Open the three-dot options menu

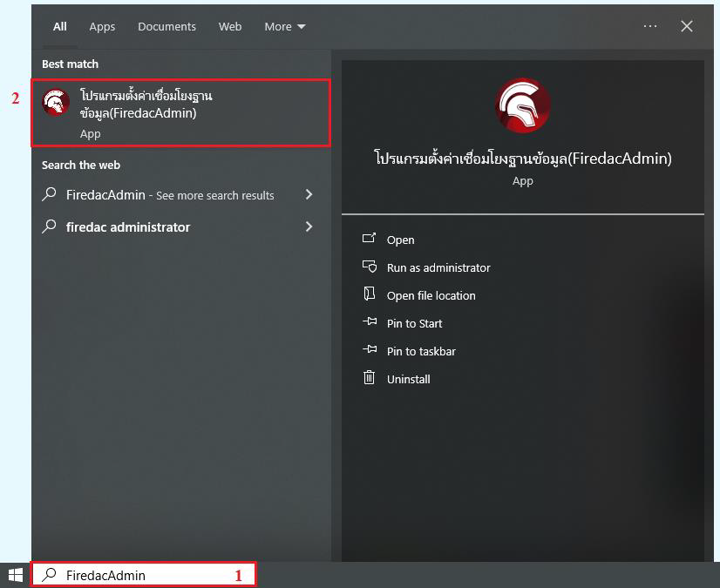(x=650, y=27)
